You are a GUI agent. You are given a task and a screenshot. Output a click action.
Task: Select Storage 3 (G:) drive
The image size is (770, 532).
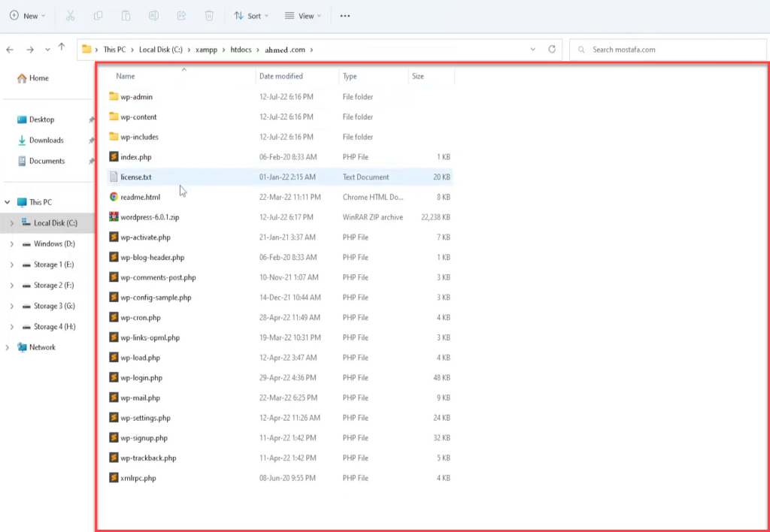pos(47,306)
